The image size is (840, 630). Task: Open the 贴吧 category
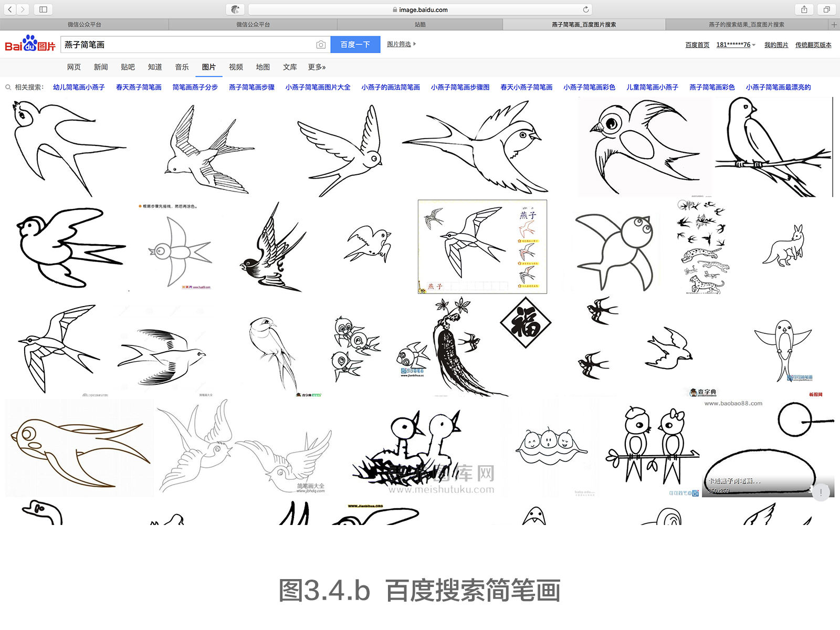(x=128, y=67)
